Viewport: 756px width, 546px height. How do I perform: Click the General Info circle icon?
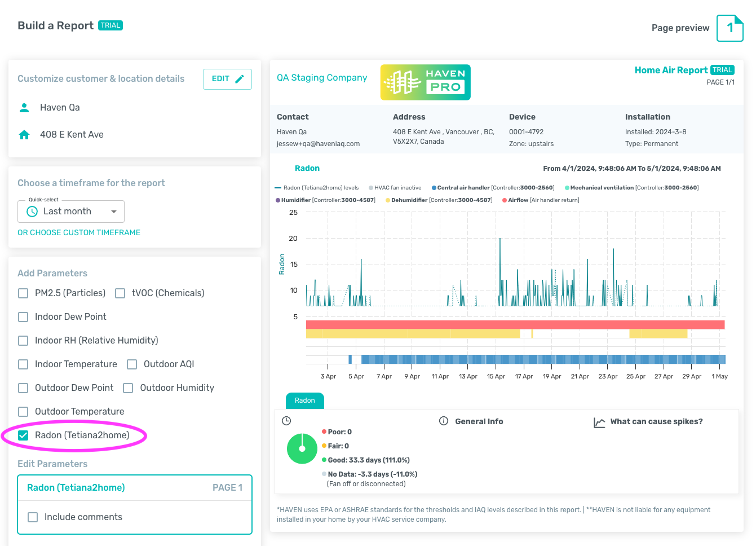[444, 421]
